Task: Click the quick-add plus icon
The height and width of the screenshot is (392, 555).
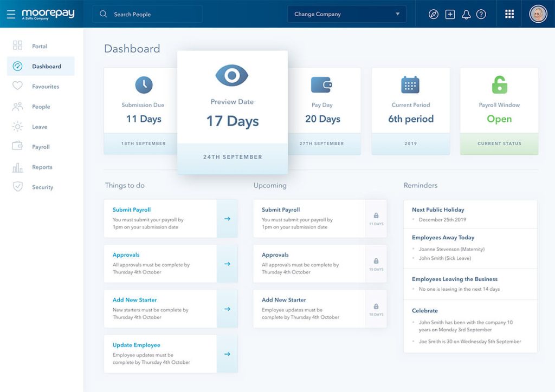Action: click(x=450, y=14)
